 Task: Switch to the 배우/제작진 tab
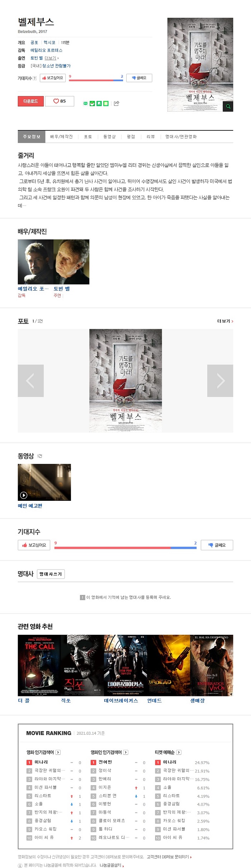click(61, 136)
